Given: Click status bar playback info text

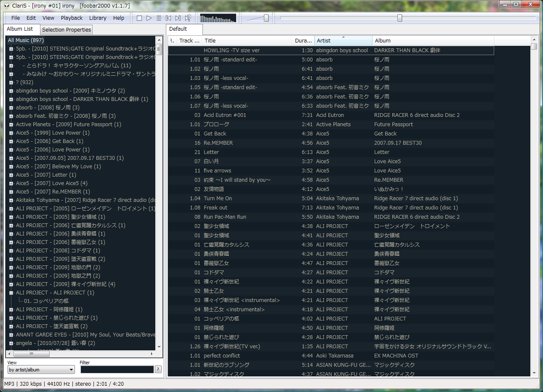Looking at the screenshot, I should tap(64, 384).
